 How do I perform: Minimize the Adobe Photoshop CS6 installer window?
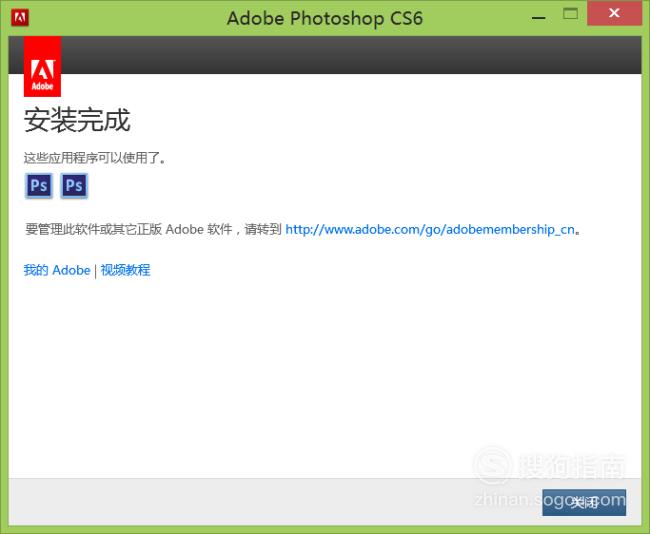click(538, 17)
